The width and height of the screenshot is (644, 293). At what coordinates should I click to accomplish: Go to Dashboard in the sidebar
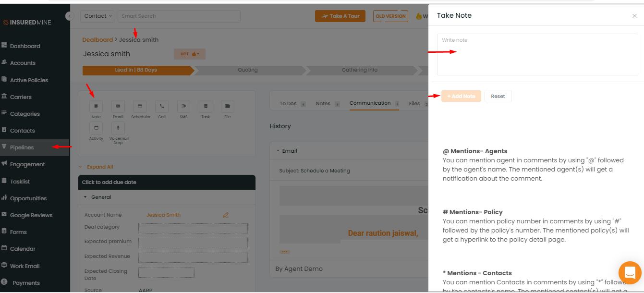point(25,46)
